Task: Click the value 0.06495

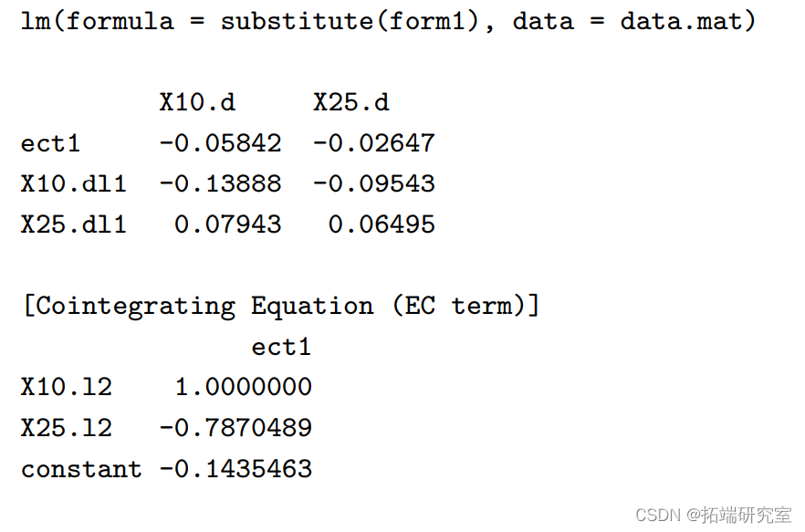Action: pyautogui.click(x=382, y=224)
